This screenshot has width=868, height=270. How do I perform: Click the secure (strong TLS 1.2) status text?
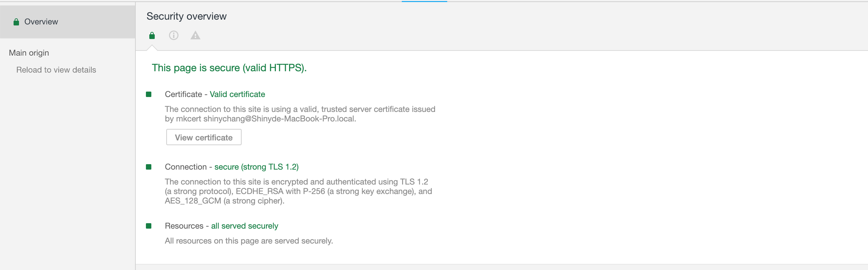tap(256, 167)
